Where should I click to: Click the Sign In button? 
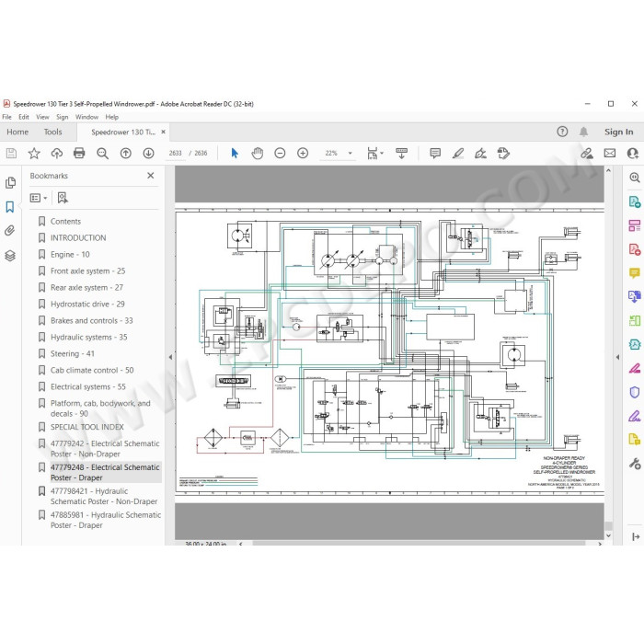[618, 132]
